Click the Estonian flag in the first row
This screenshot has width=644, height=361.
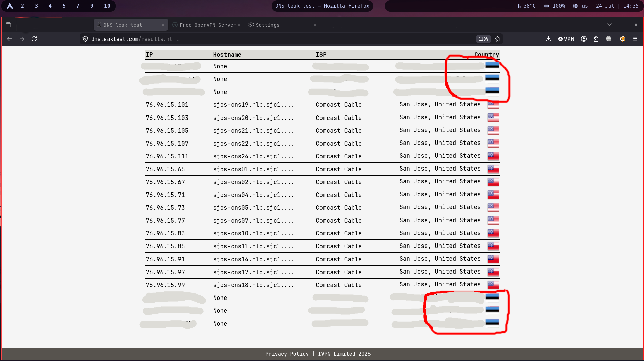[492, 65]
